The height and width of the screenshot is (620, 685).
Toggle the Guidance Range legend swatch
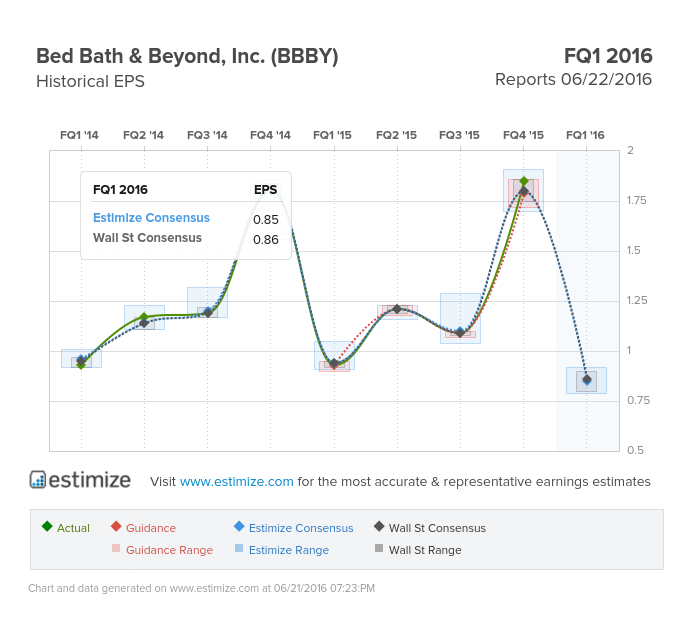coord(116,548)
